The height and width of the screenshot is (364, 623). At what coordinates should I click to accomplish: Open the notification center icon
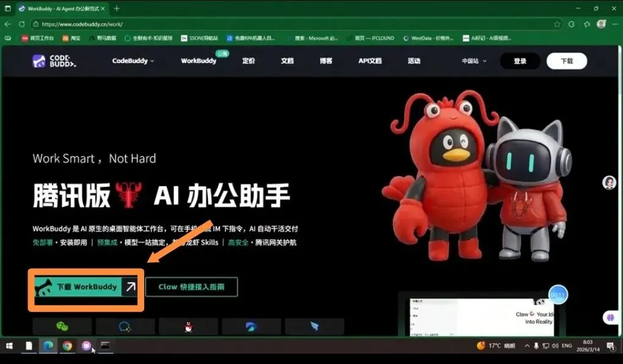[610, 346]
